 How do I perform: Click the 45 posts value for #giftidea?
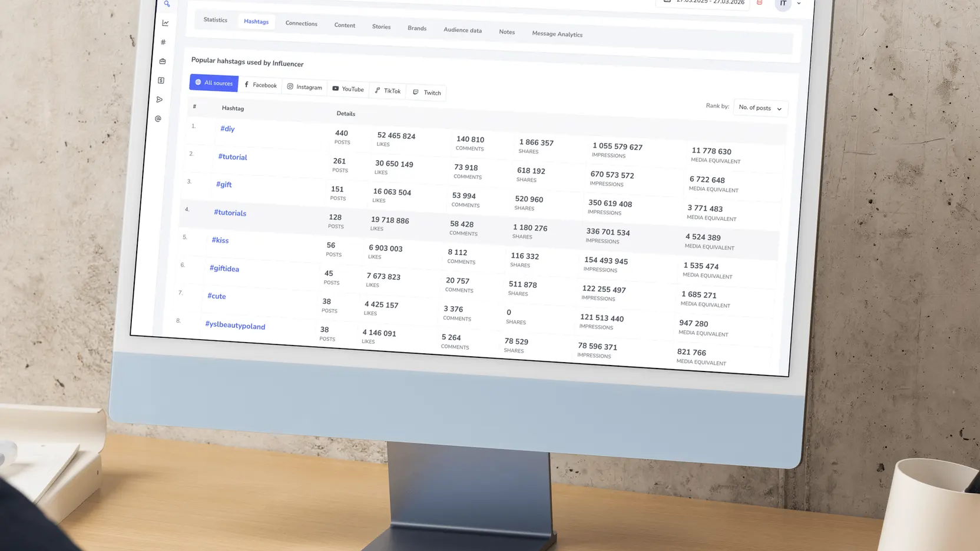(x=329, y=274)
